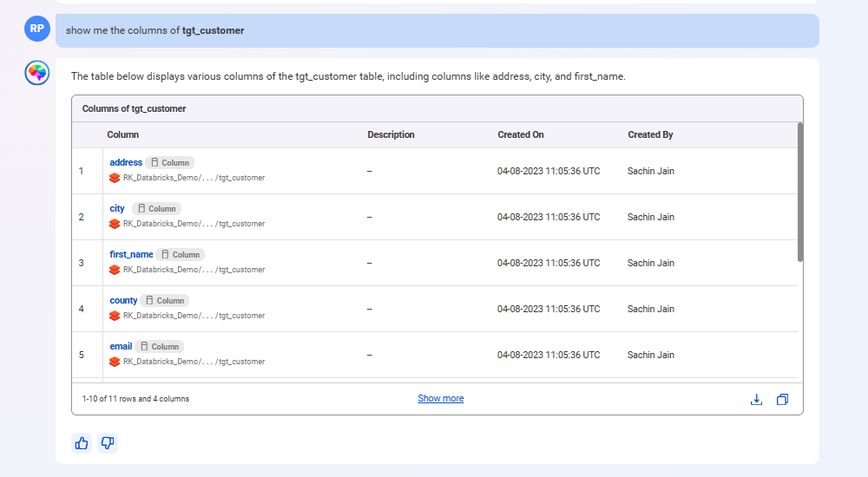The image size is (868, 477).
Task: Click Sachin Jain in the city row
Action: click(x=650, y=217)
